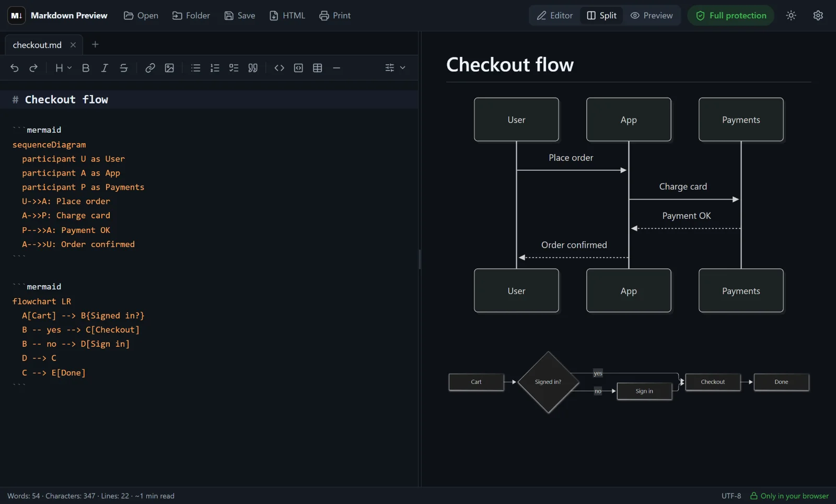Click the UTF-8 encoding indicator
836x504 pixels.
pyautogui.click(x=731, y=496)
